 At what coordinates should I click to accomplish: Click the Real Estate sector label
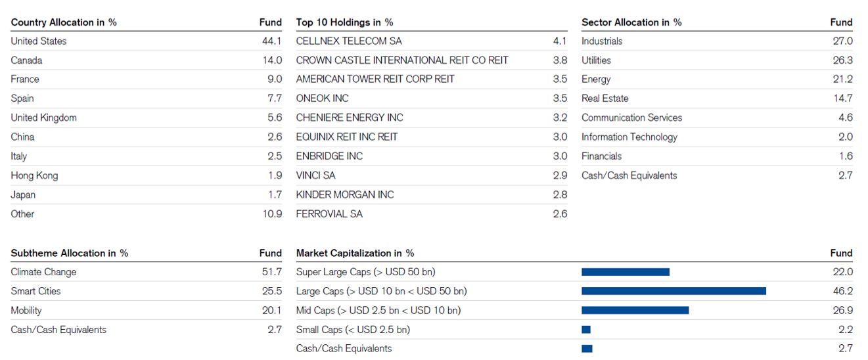605,99
